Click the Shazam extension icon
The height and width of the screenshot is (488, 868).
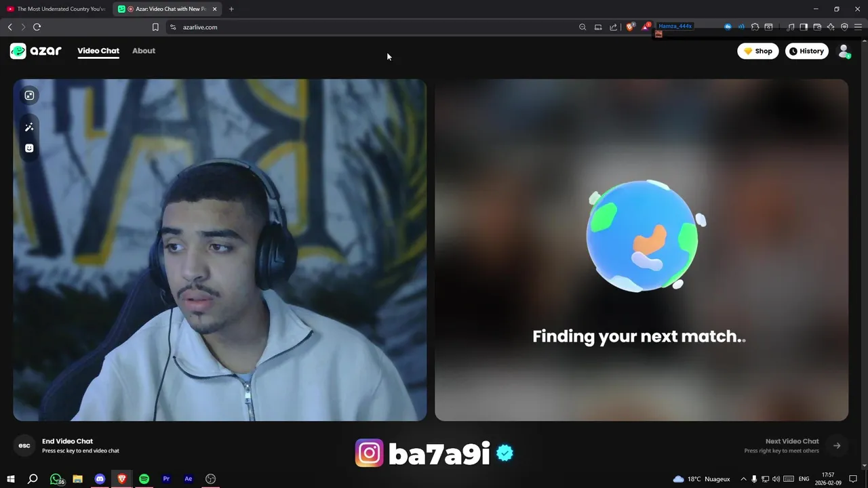point(728,27)
